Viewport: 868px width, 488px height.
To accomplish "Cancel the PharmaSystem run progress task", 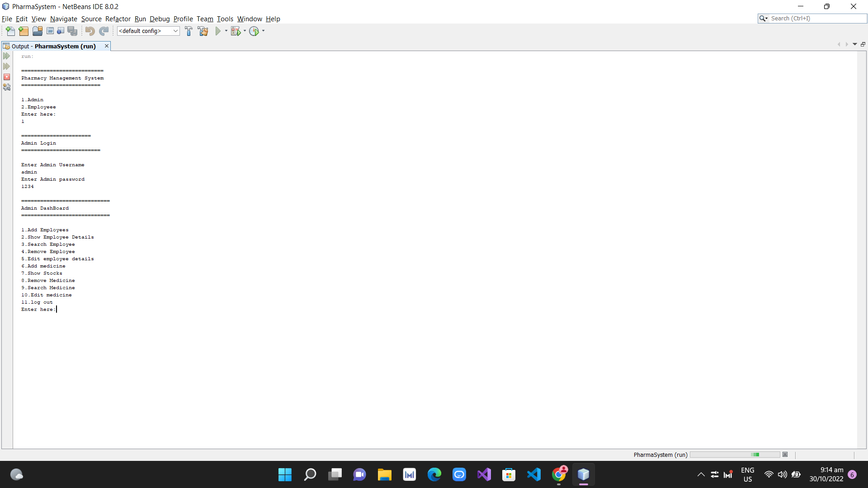I will click(785, 455).
